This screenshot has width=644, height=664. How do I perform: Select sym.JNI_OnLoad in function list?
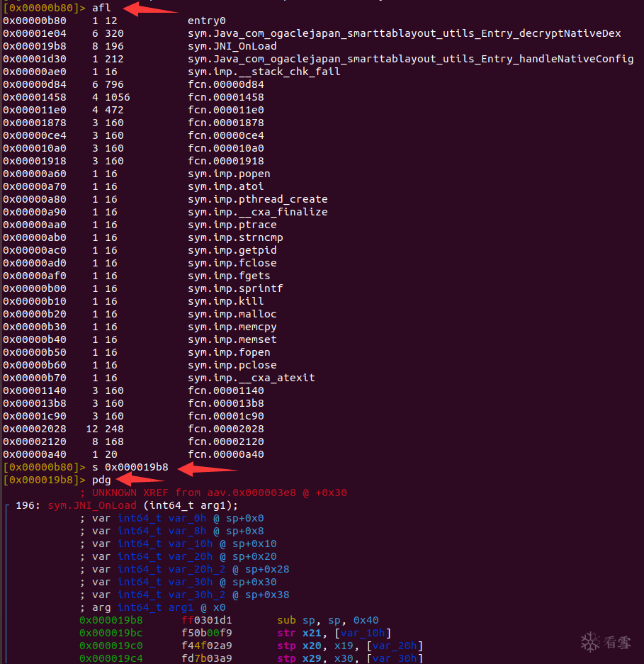(232, 46)
